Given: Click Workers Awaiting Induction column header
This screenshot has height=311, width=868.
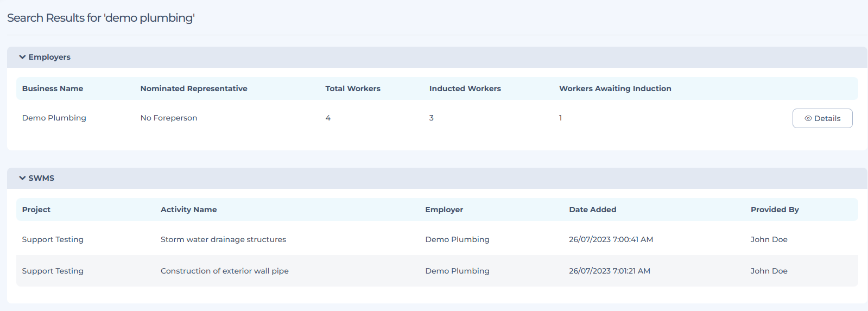Looking at the screenshot, I should (x=615, y=88).
